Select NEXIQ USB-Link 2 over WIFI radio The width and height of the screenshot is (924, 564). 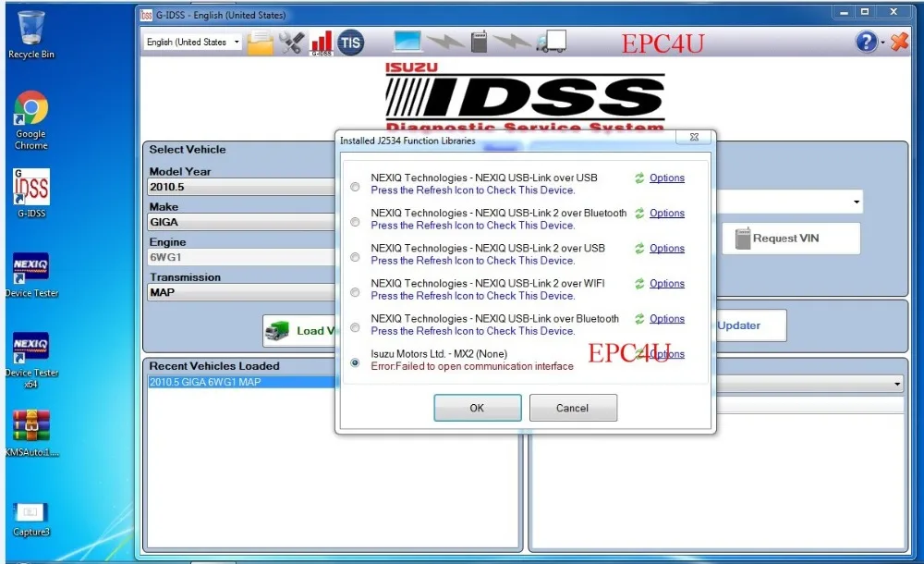(355, 292)
